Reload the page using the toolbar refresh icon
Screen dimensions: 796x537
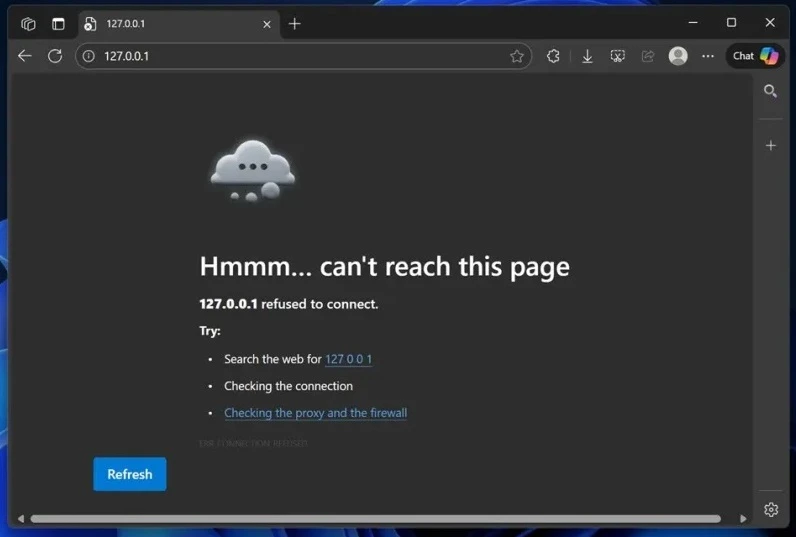(55, 56)
